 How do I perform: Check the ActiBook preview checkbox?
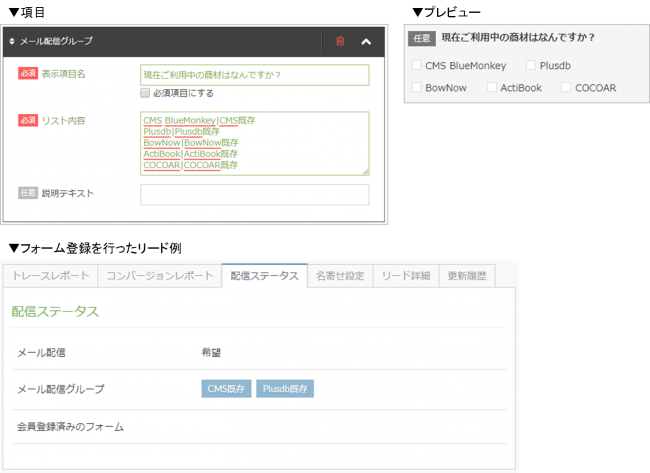click(492, 87)
